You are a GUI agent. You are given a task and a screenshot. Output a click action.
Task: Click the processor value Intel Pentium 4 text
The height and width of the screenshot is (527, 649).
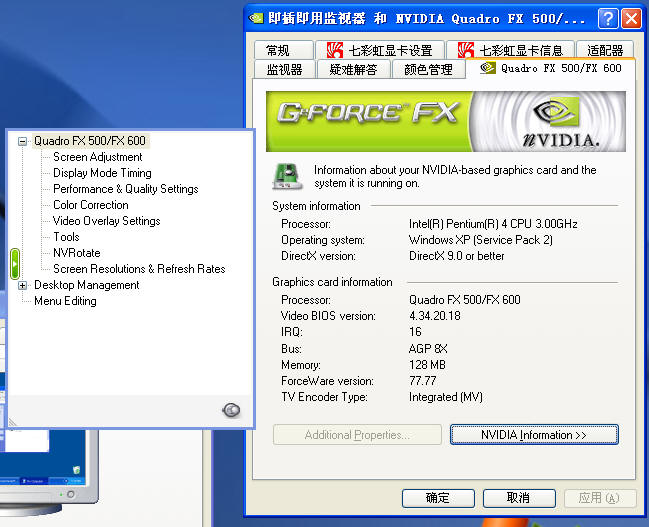tap(493, 224)
